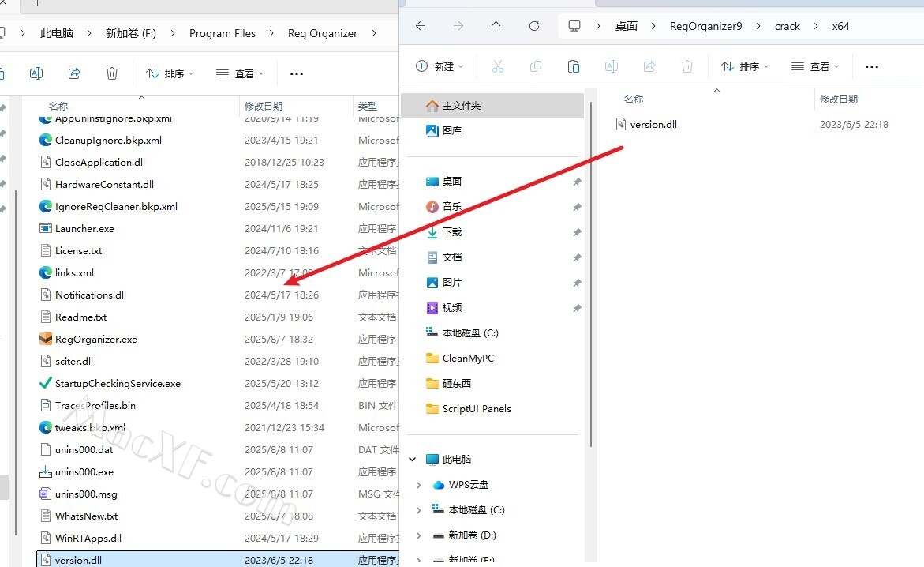Click the Copy icon in the x64 window toolbar

(x=536, y=66)
